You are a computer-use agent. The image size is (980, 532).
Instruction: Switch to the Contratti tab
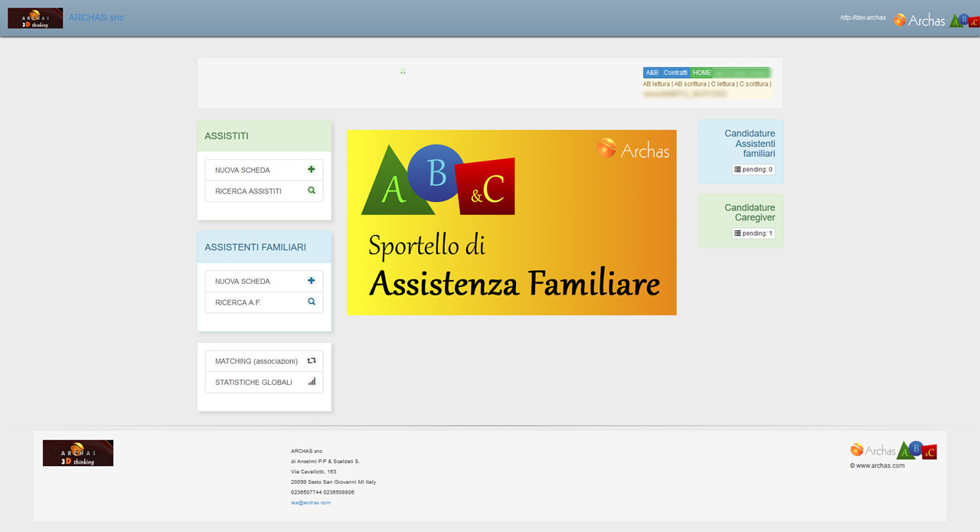(675, 73)
